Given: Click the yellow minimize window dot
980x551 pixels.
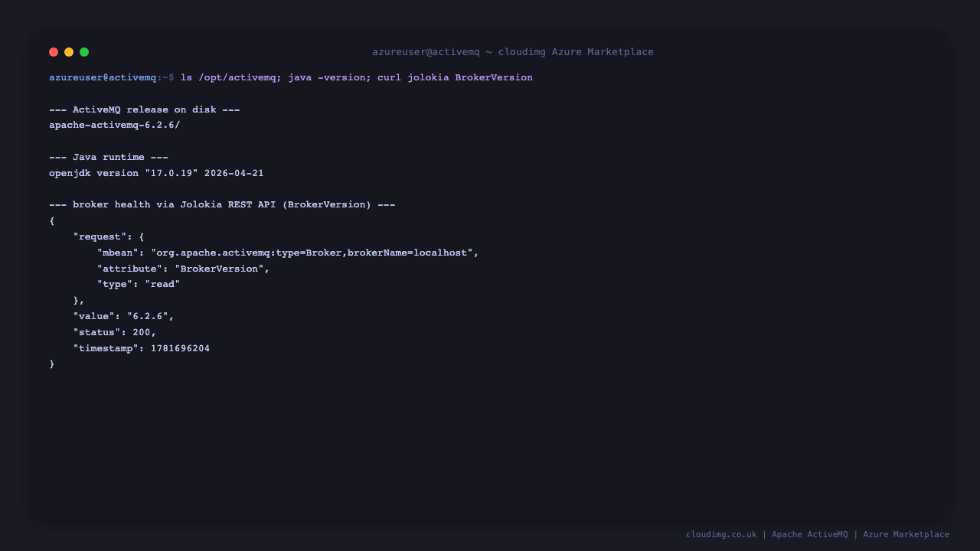Looking at the screenshot, I should pos(69,52).
